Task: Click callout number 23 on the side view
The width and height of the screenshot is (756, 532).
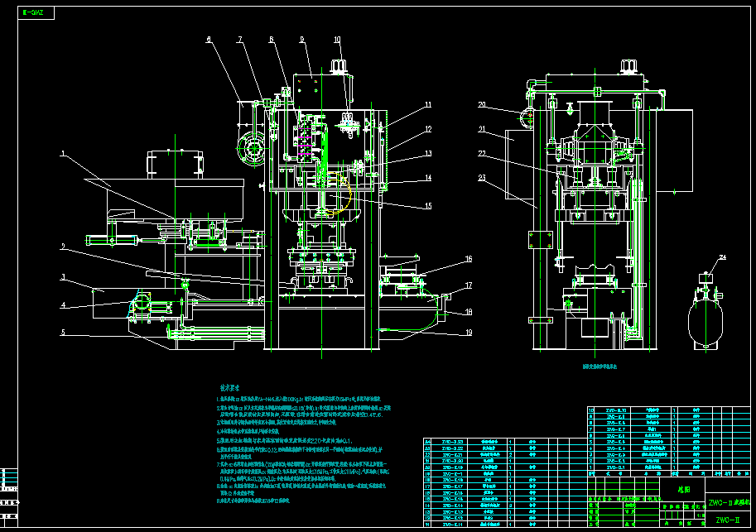Action: [x=482, y=178]
